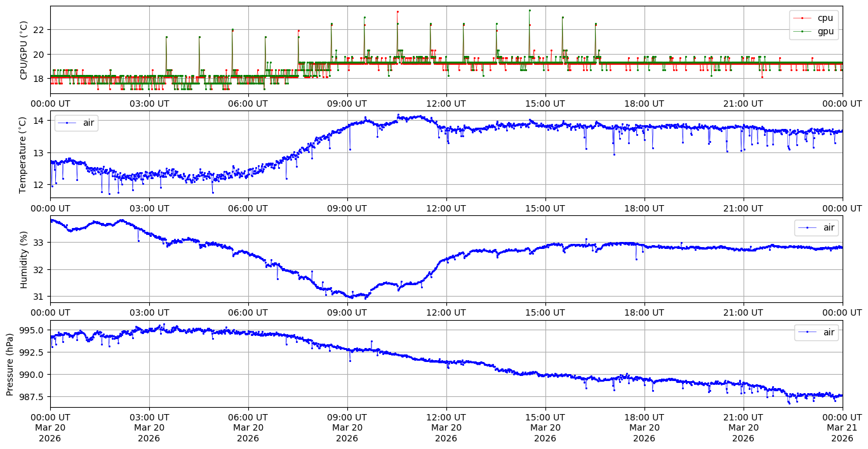The height and width of the screenshot is (449, 868).
Task: Click the cpu legend entry label
Action: [825, 18]
